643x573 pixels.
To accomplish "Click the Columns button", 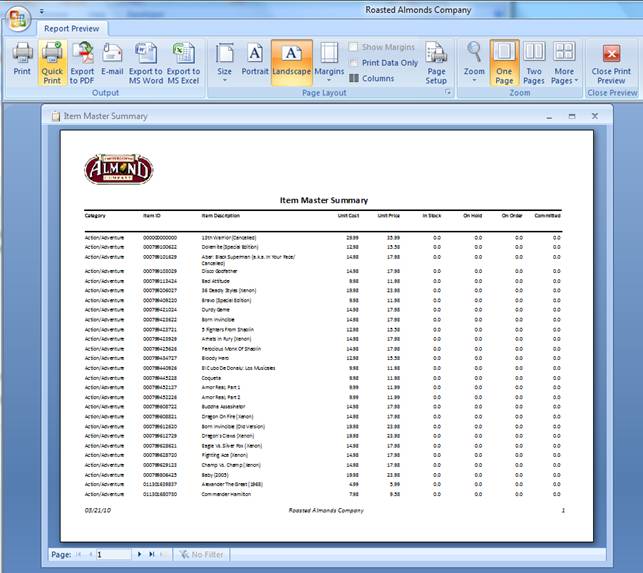I will pos(372,78).
